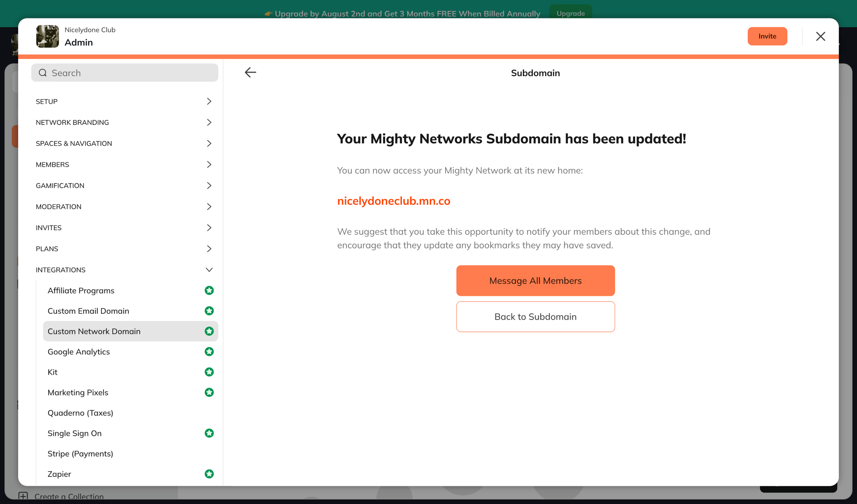The image size is (857, 504).
Task: Click the NETWORK BRANDING section label
Action: [72, 122]
